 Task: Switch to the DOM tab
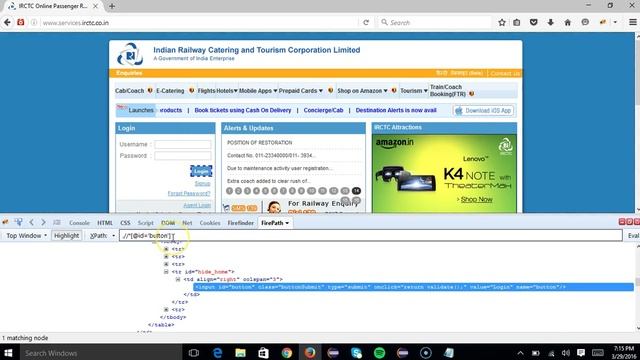click(x=168, y=223)
